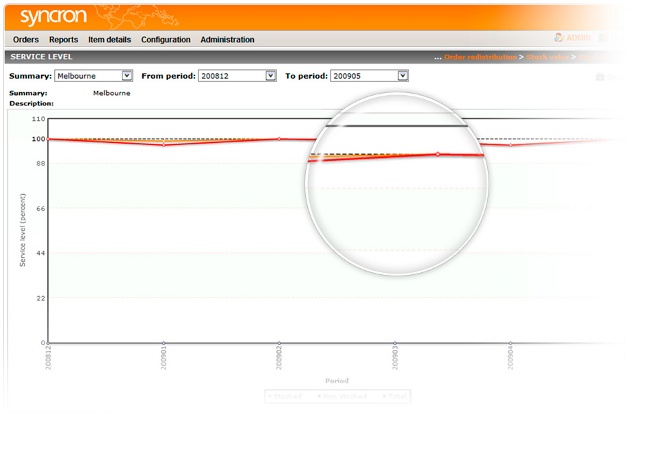Click the ADMIN user icon

pyautogui.click(x=559, y=38)
